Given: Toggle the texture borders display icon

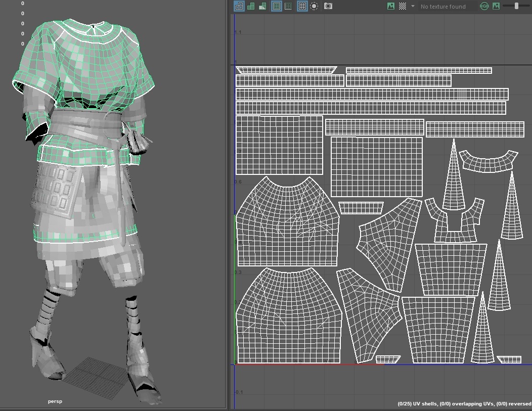Looking at the screenshot, I should coord(276,6).
